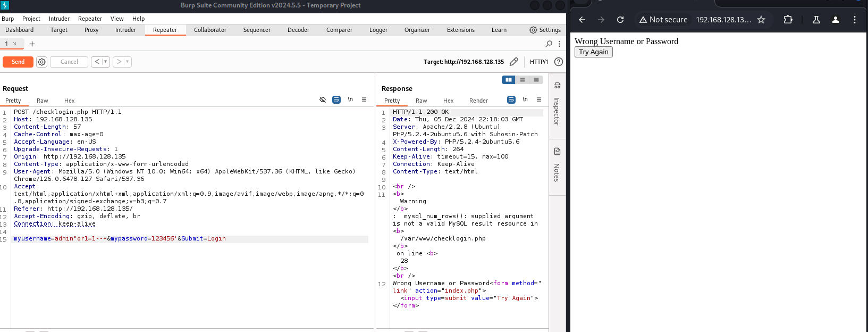
Task: Switch to the Learn tab
Action: [499, 30]
